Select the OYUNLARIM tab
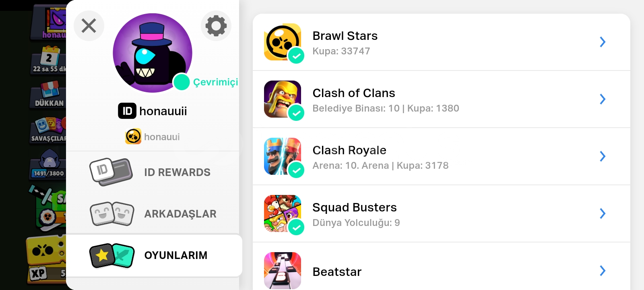This screenshot has height=290, width=644. [x=154, y=255]
